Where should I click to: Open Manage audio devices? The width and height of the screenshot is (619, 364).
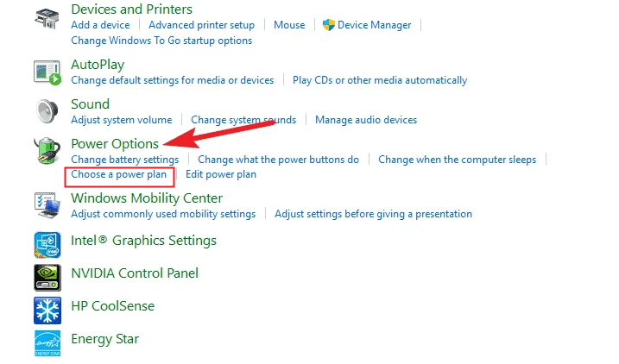point(365,120)
